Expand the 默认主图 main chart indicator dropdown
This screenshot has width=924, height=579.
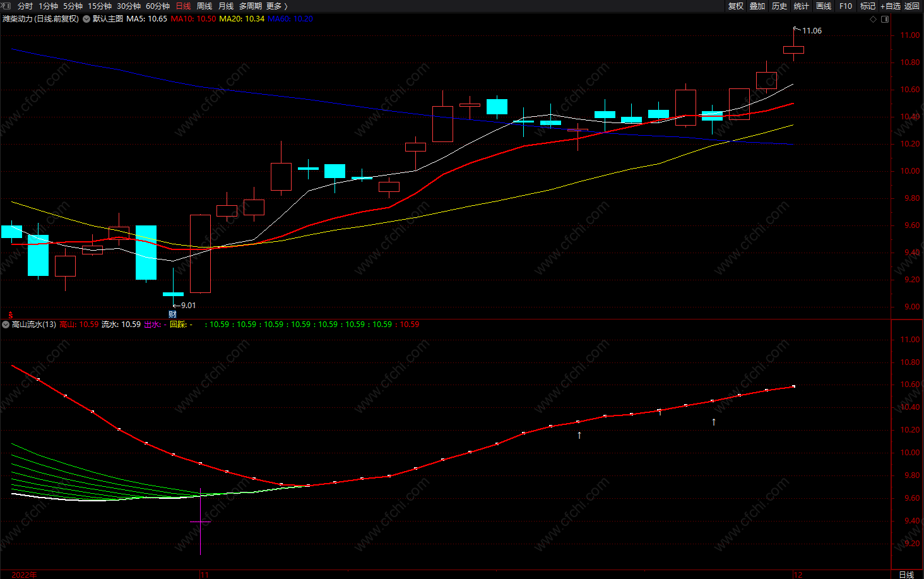[86, 19]
